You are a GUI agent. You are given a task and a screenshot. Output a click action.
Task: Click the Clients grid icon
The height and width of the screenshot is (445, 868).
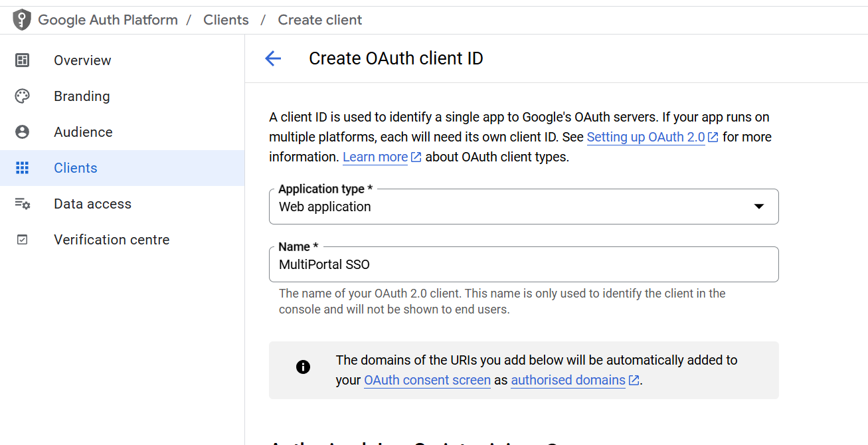(22, 168)
